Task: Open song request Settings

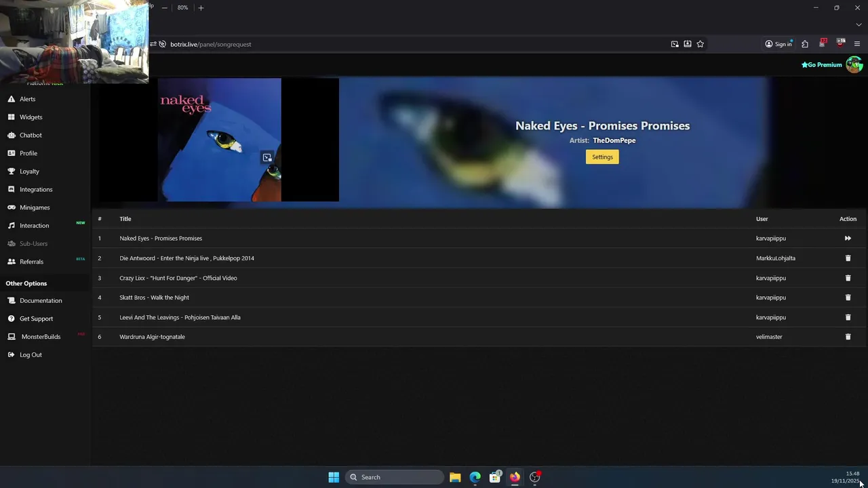Action: tap(602, 157)
